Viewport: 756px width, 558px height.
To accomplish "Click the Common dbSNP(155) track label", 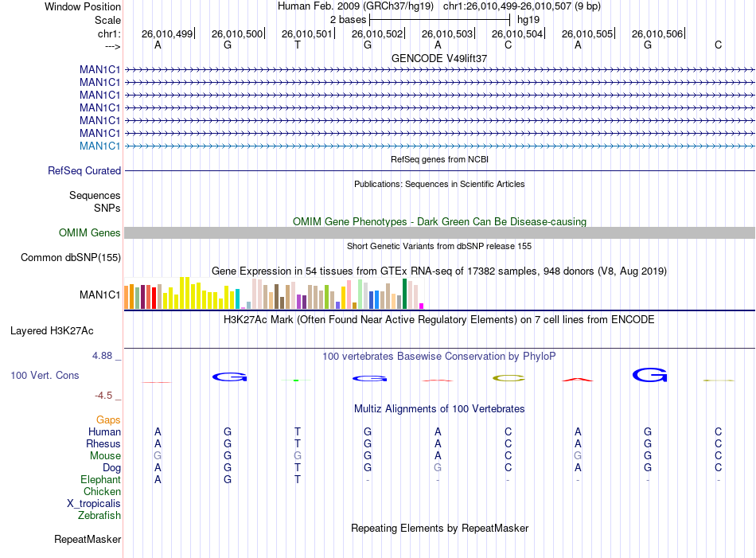I will point(71,258).
